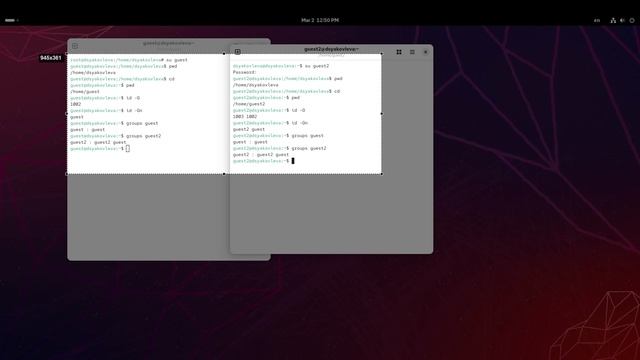Image resolution: width=640 pixels, height=360 pixels.
Task: Open the Activities workspace indicator in top bar
Action: pos(11,20)
